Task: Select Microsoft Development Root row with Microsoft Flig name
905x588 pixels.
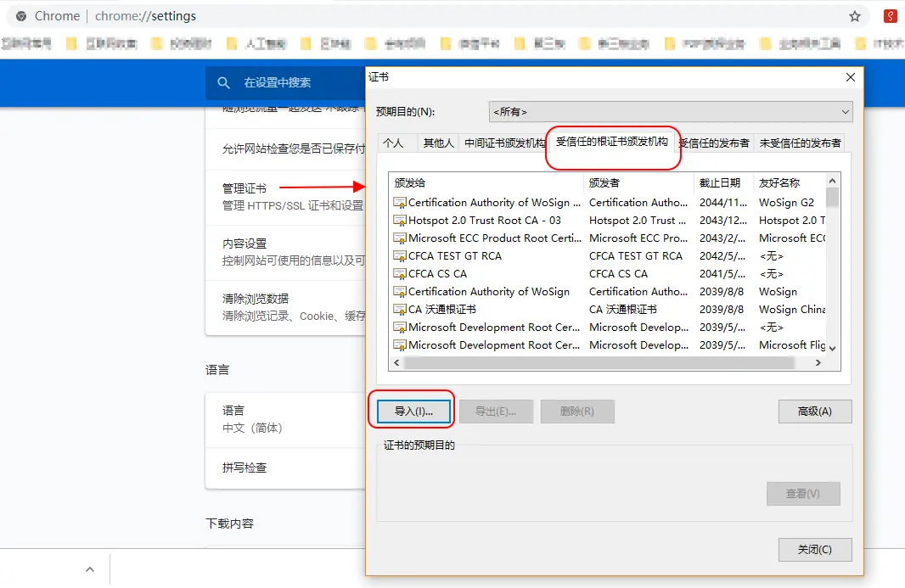Action: [x=609, y=345]
